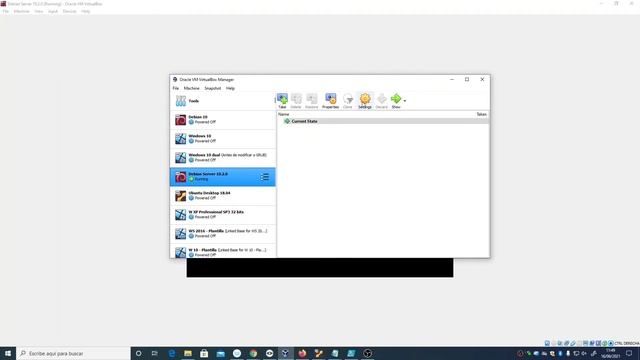The height and width of the screenshot is (360, 640).
Task: Click the VirtualBox taskbar icon
Action: 286,353
